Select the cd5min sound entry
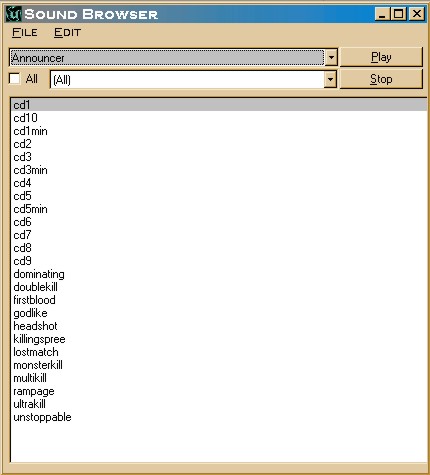The height and width of the screenshot is (475, 430). [x=30, y=209]
